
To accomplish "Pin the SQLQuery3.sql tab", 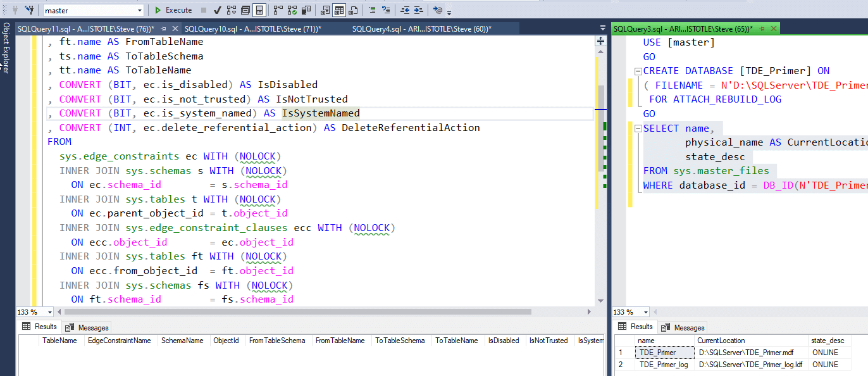I will point(763,28).
